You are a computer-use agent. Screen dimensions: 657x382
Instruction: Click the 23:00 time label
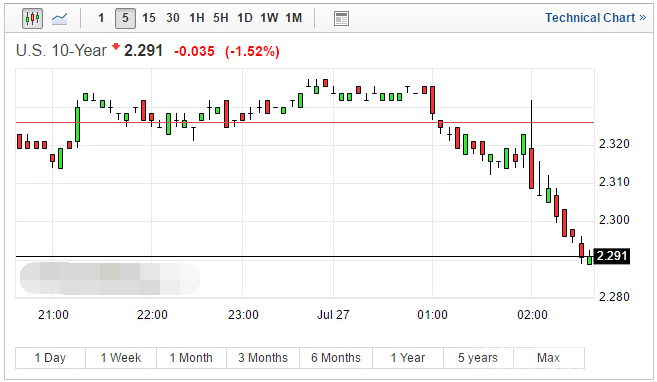243,315
